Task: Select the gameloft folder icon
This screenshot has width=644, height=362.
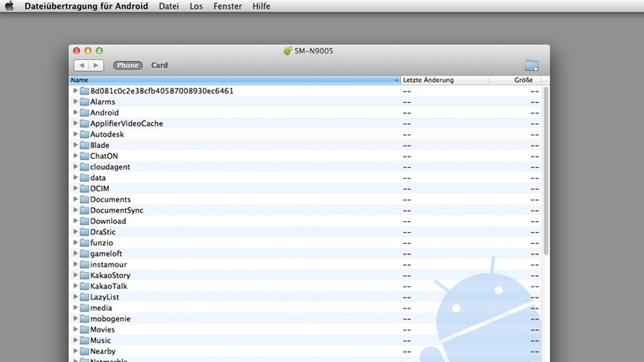Action: tap(84, 254)
